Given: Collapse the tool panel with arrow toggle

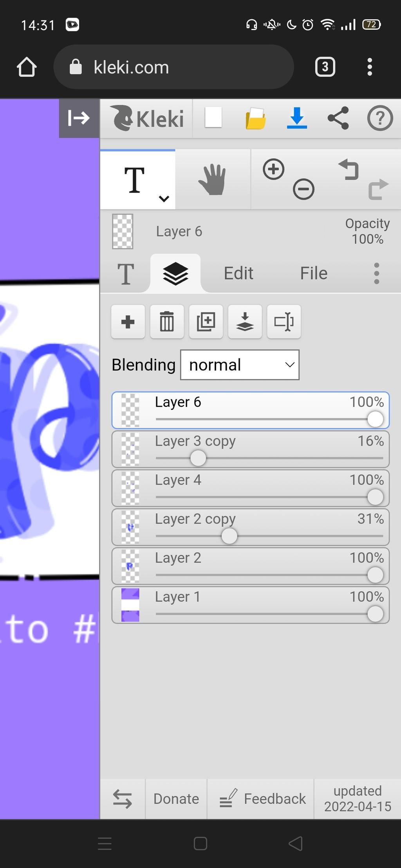Looking at the screenshot, I should pos(79,118).
